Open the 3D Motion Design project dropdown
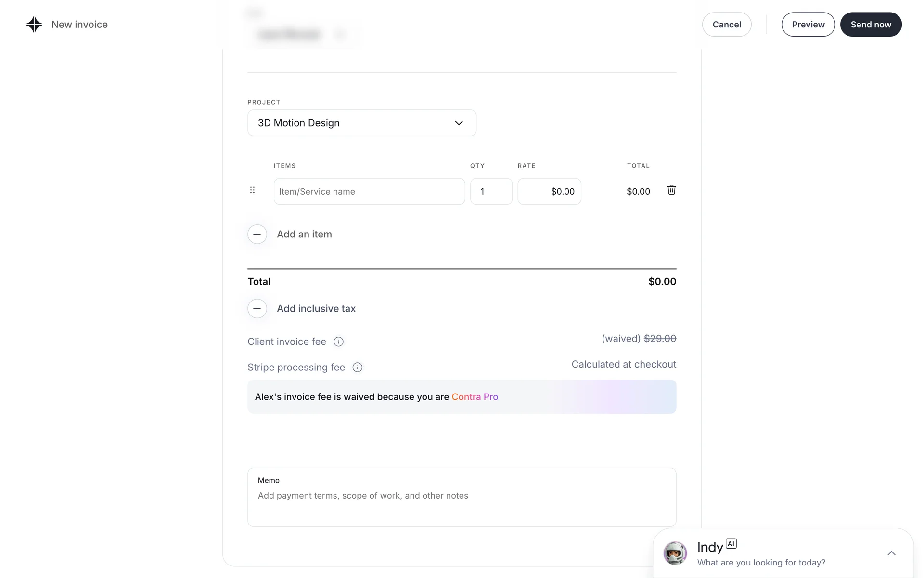Screen dimensions: 924x578 [361, 123]
